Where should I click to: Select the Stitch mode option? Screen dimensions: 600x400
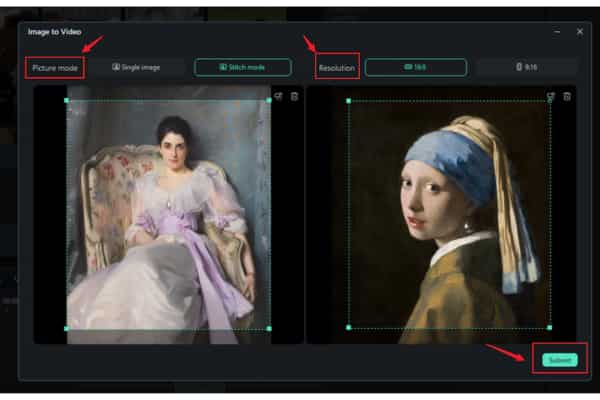(x=243, y=67)
